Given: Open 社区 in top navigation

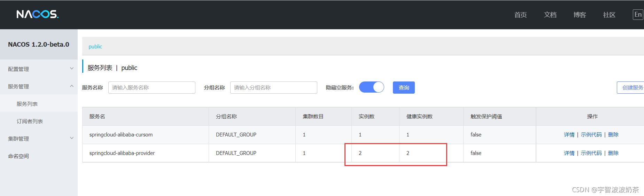Looking at the screenshot, I should click(x=609, y=15).
